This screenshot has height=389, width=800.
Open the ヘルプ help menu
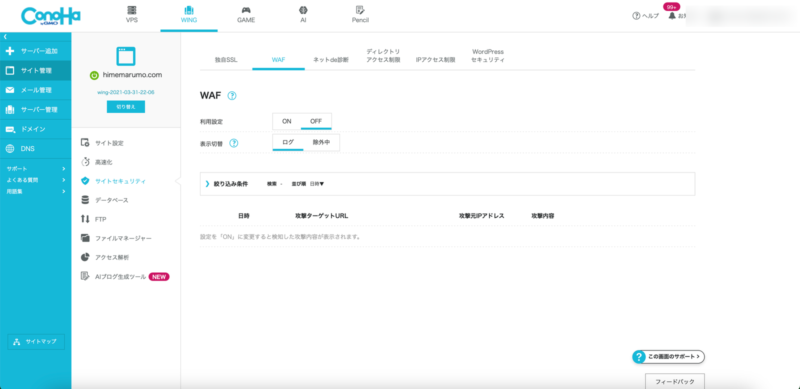pyautogui.click(x=645, y=16)
